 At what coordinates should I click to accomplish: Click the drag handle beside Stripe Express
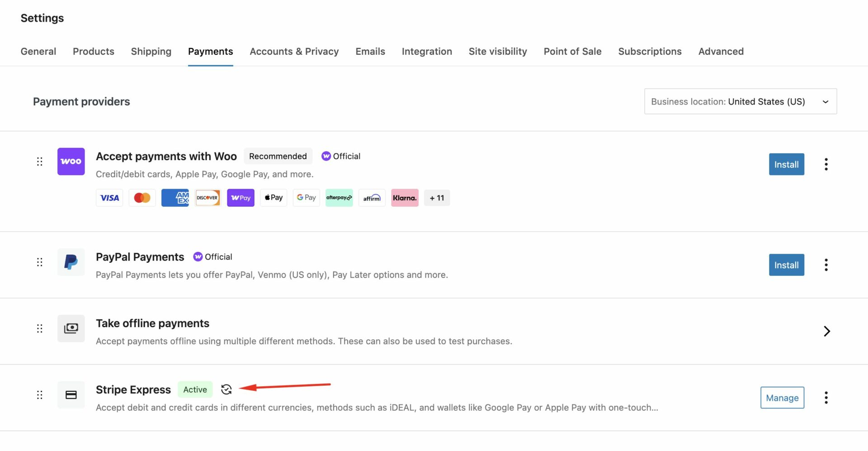[x=40, y=395]
